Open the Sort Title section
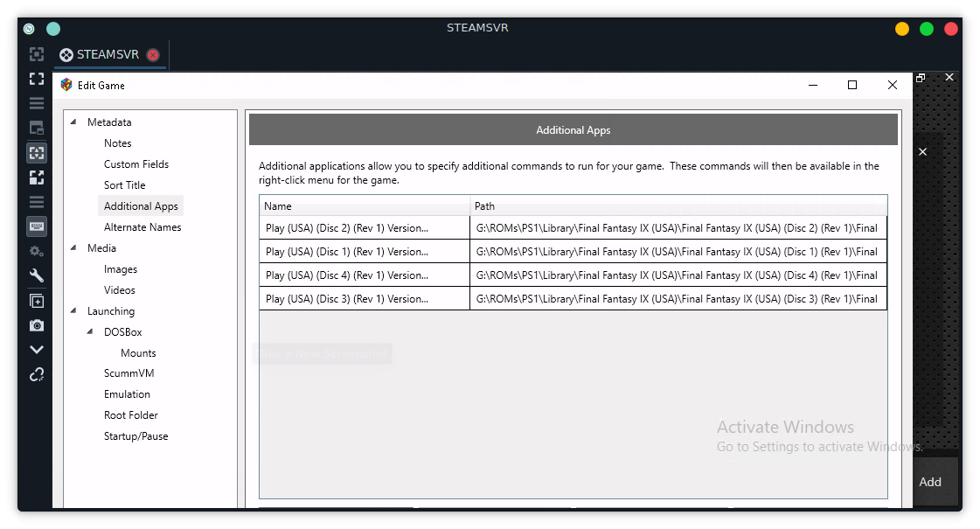 (124, 185)
